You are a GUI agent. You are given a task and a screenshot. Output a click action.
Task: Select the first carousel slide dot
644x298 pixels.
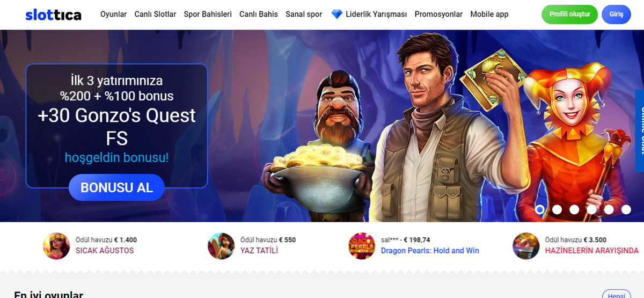[540, 209]
